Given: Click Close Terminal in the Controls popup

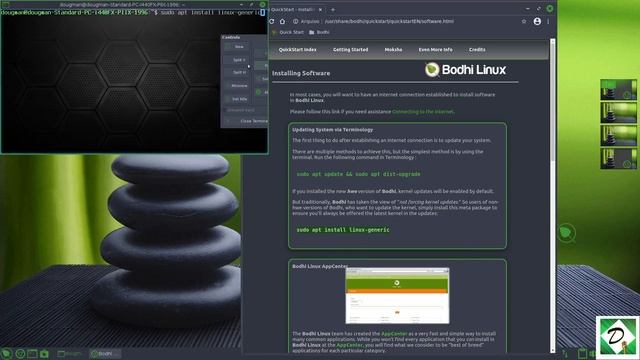Looking at the screenshot, I should tap(246, 121).
